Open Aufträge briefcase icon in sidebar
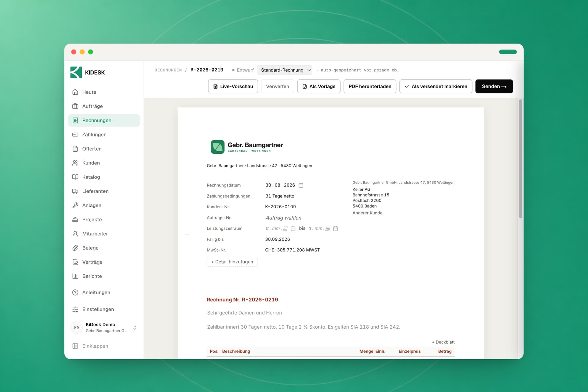The image size is (588, 392). tap(75, 106)
